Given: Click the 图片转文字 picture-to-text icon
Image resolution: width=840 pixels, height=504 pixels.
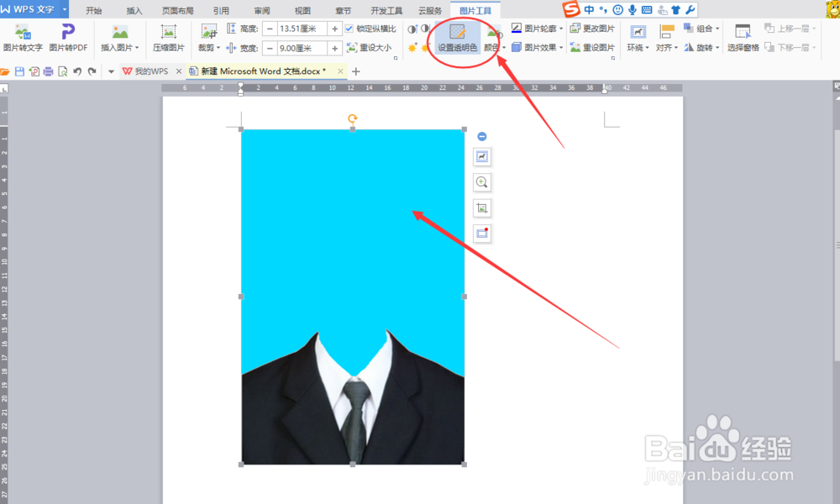Looking at the screenshot, I should [23, 32].
